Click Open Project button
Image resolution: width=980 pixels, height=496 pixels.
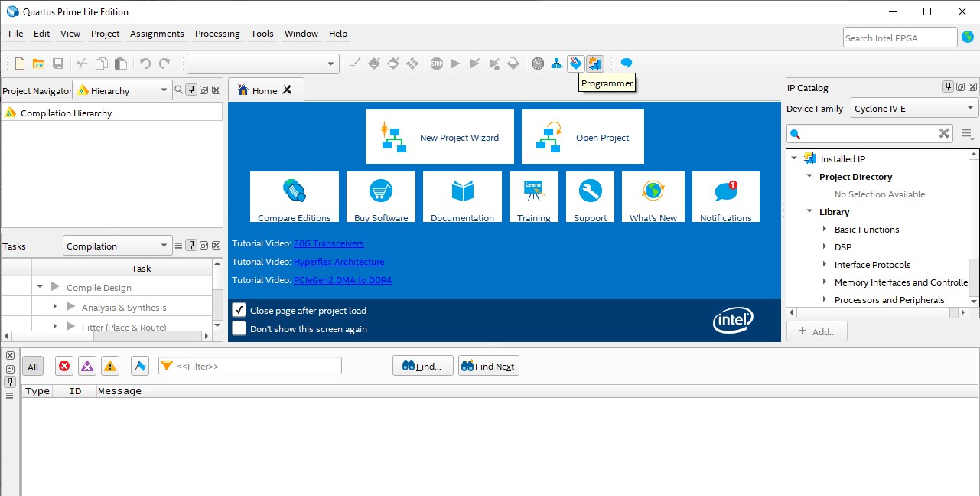(x=583, y=136)
